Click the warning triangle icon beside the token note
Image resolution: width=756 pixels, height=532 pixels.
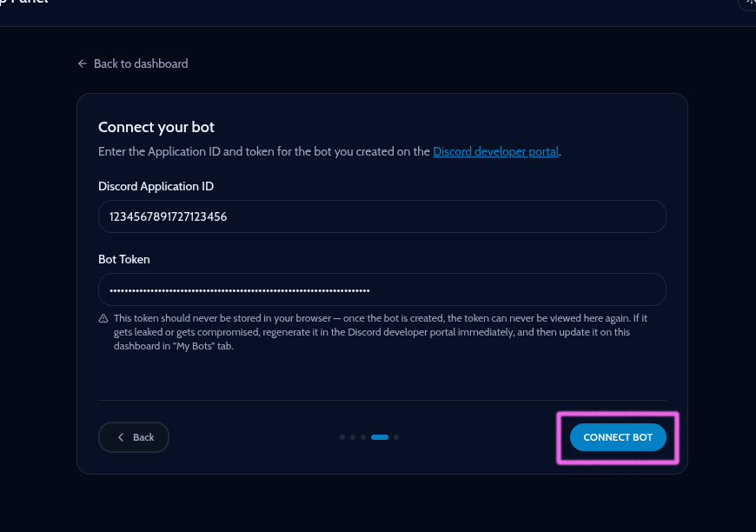103,318
